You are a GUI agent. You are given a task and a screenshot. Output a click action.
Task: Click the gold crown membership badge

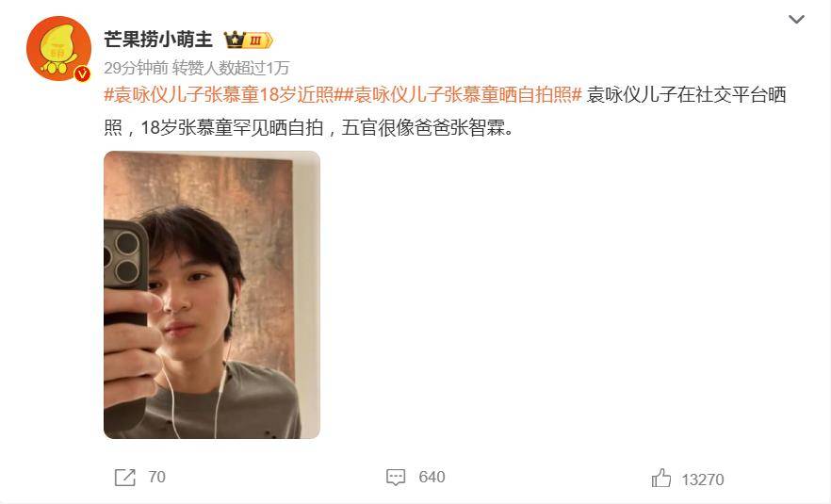pyautogui.click(x=234, y=40)
